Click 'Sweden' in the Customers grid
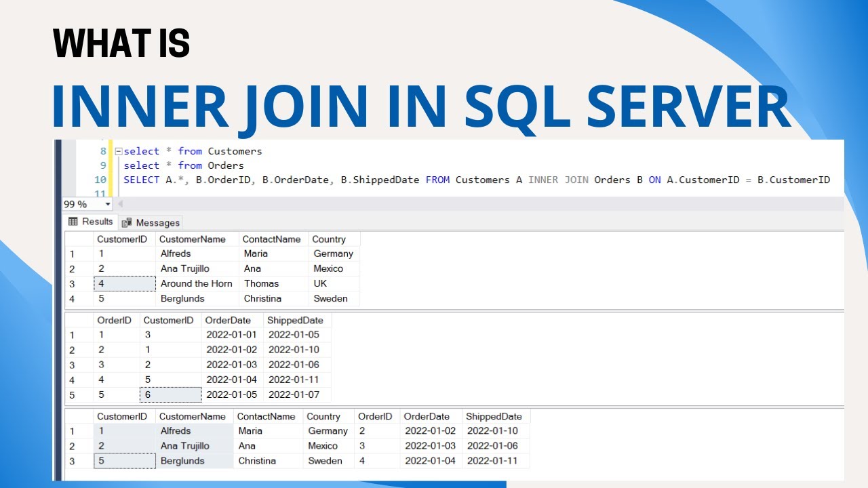 coord(334,298)
